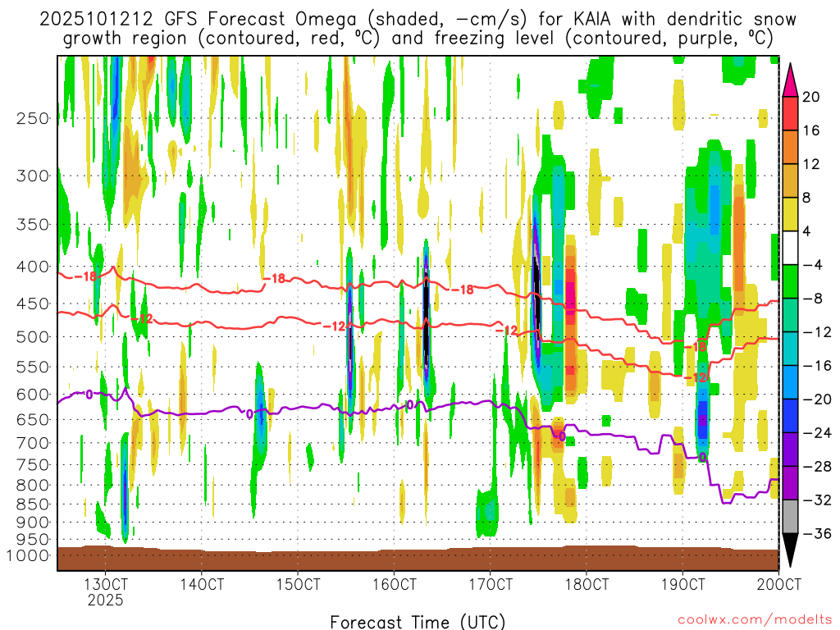Screen dimensions: 840x630
Task: Click the 20 value on the color scale
Action: coord(811,97)
